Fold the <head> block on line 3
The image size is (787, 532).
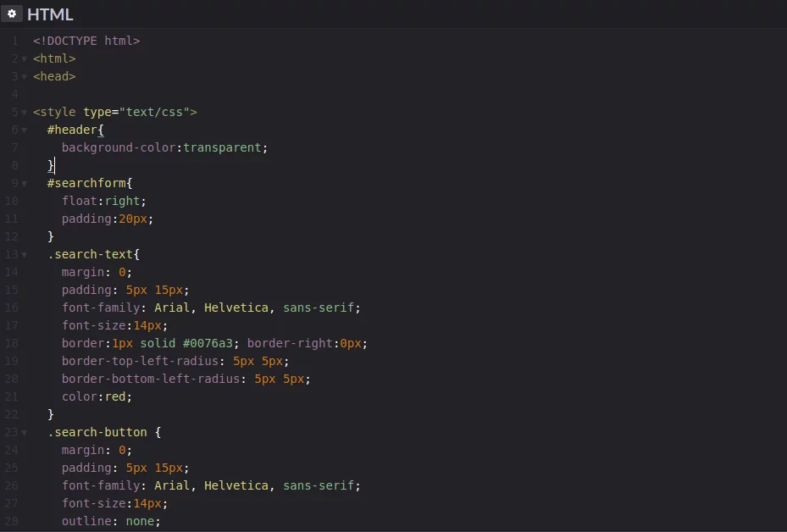pyautogui.click(x=24, y=77)
